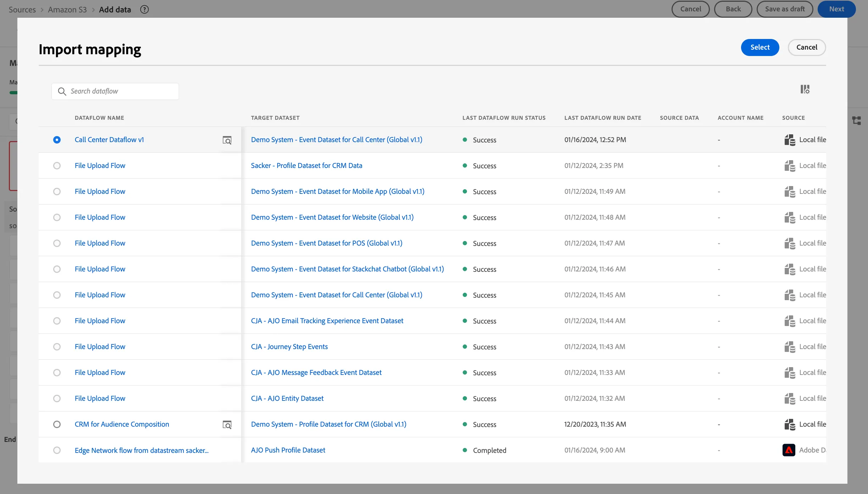Click Last Dataflow Run Date column header

tap(603, 118)
